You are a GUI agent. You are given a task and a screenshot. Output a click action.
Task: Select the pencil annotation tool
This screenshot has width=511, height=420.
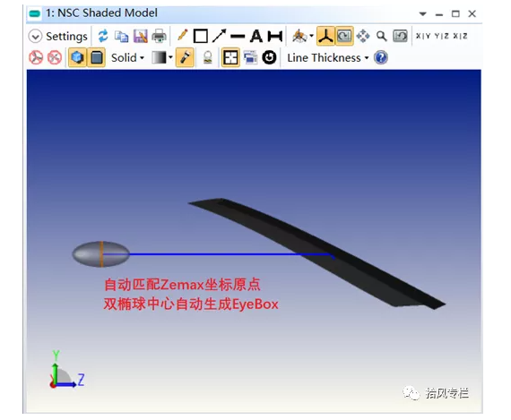(183, 35)
